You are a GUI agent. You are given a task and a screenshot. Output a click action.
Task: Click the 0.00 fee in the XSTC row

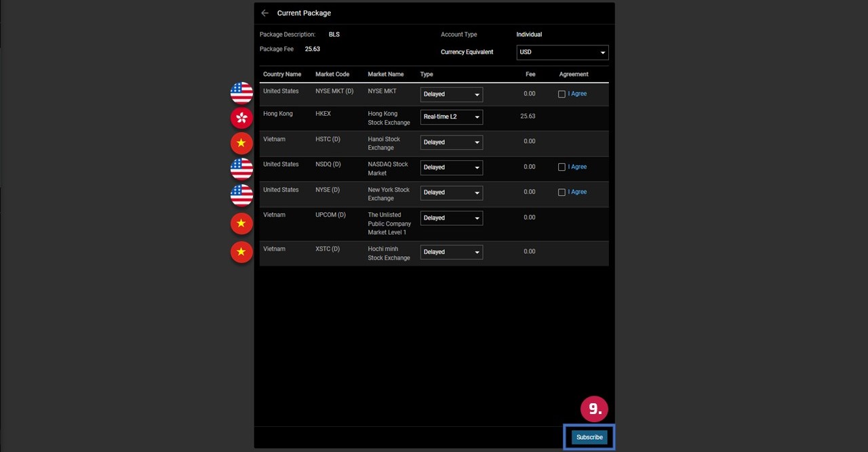[x=530, y=251]
